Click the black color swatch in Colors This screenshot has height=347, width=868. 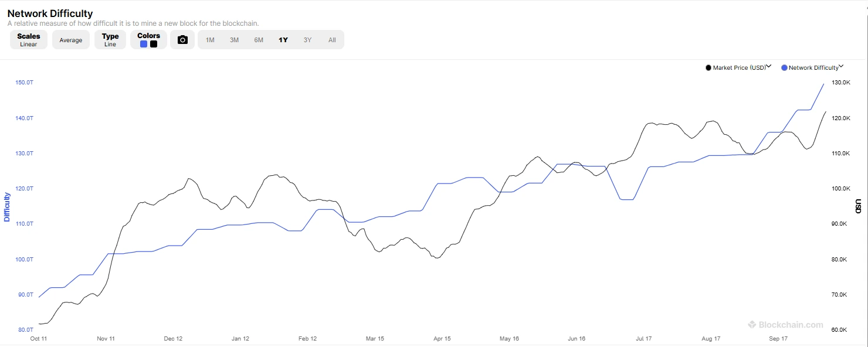coord(154,44)
